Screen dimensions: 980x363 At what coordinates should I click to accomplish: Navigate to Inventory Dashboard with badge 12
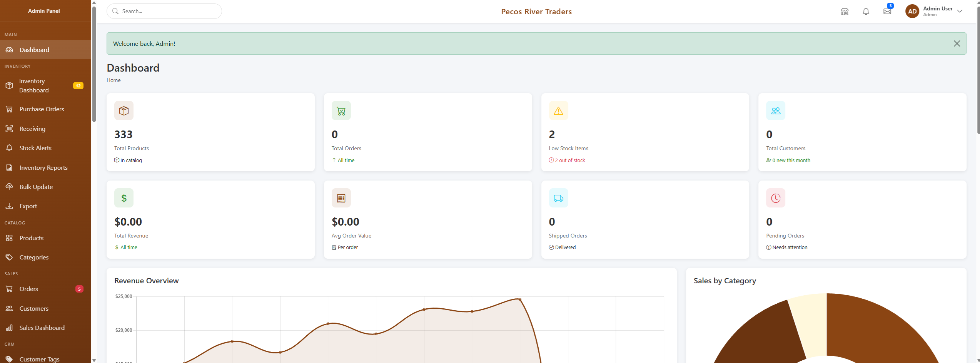10,85
